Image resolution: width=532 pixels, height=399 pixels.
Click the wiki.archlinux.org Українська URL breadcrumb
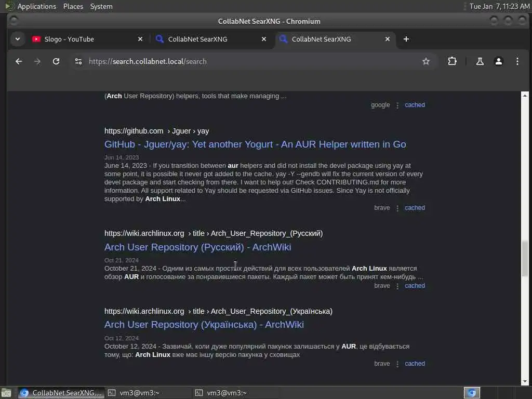218,311
